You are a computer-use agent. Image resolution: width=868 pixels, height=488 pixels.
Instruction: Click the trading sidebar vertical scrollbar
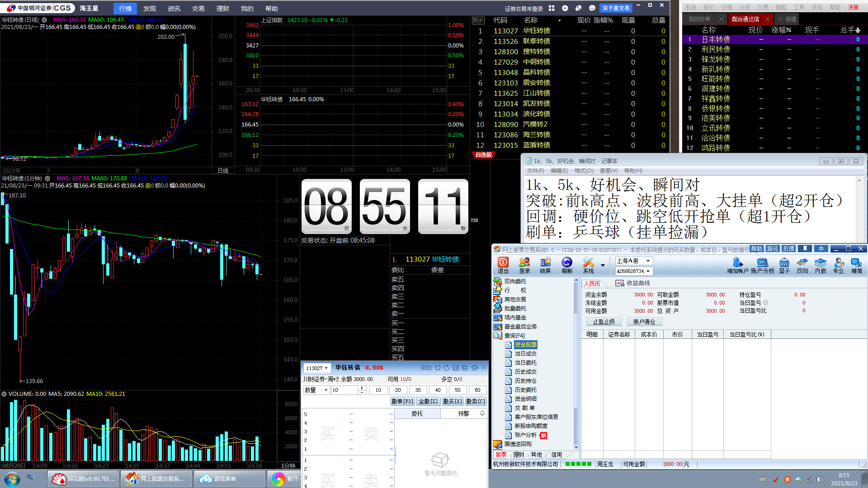(x=576, y=363)
